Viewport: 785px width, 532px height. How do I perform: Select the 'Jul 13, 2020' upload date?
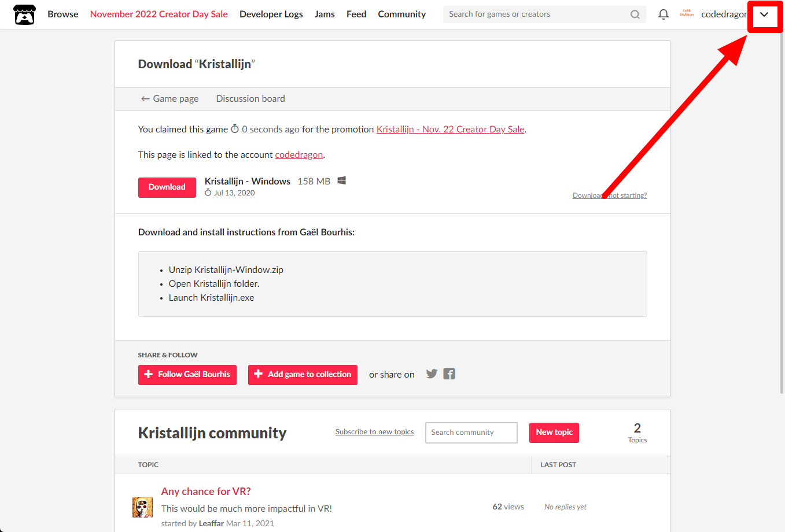[234, 193]
